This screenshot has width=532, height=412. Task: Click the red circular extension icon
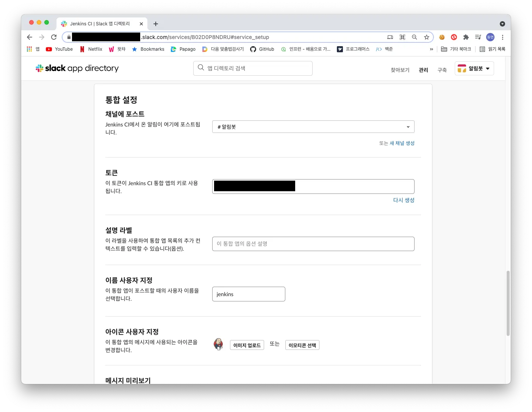tap(454, 37)
